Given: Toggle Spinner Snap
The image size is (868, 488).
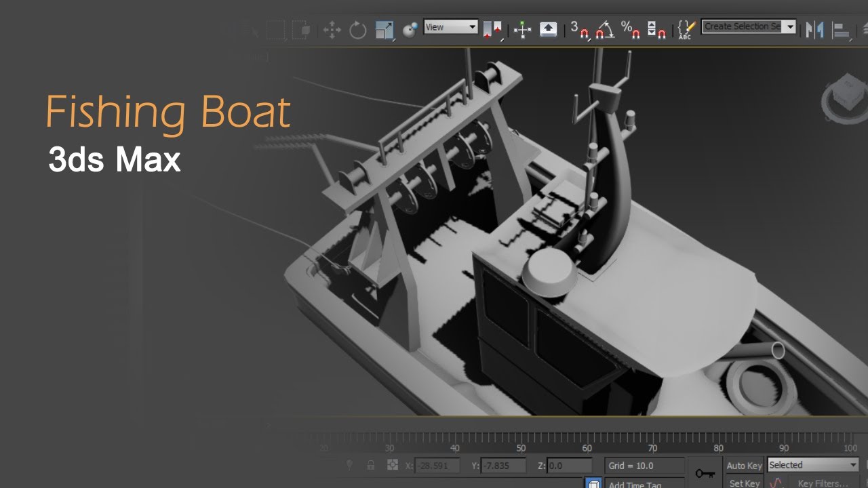Looking at the screenshot, I should 656,30.
